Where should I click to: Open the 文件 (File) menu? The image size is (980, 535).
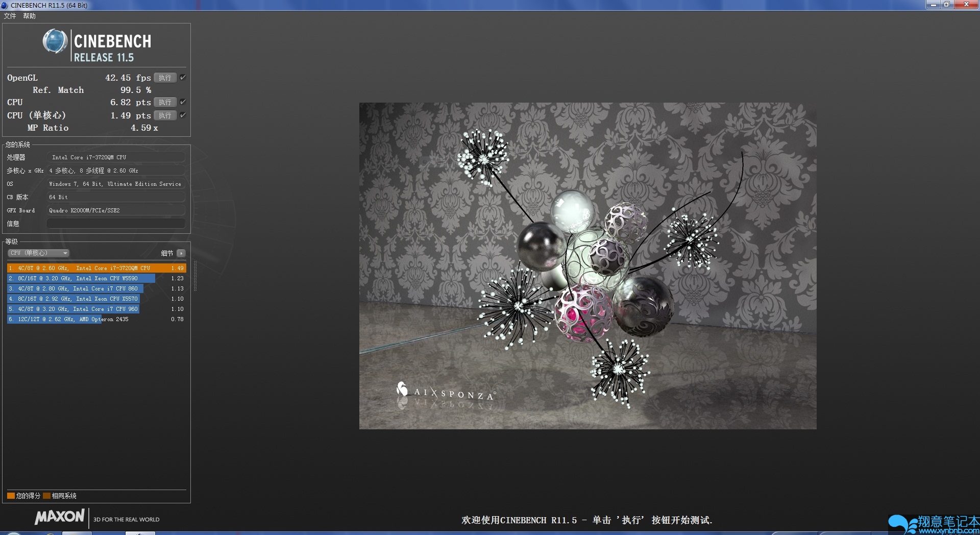click(x=10, y=16)
